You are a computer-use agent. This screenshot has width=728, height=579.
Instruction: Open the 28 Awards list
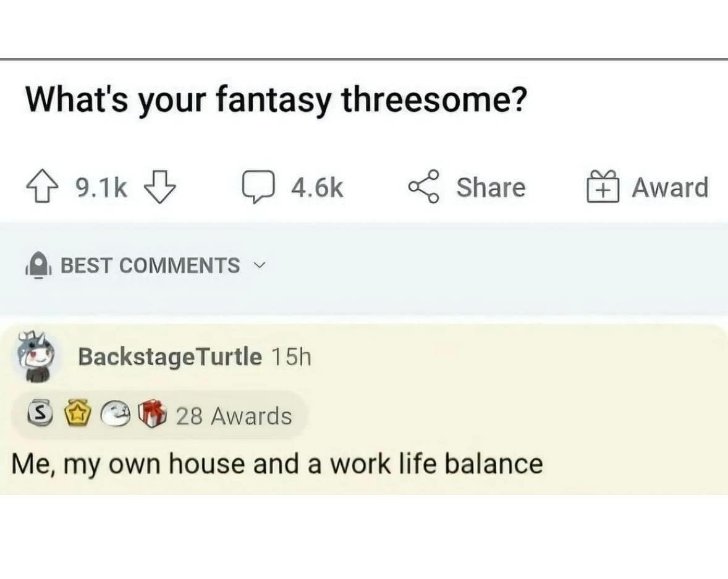point(234,416)
